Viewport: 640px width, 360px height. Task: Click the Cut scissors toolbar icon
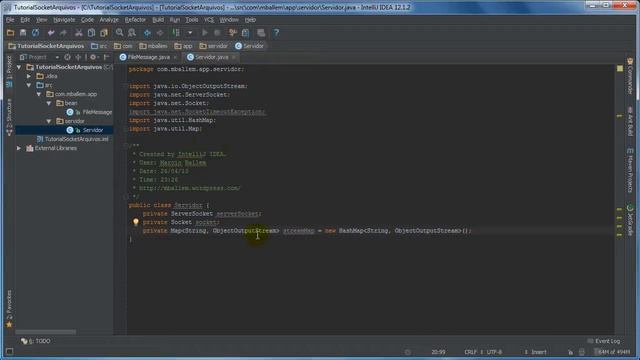tap(78, 33)
